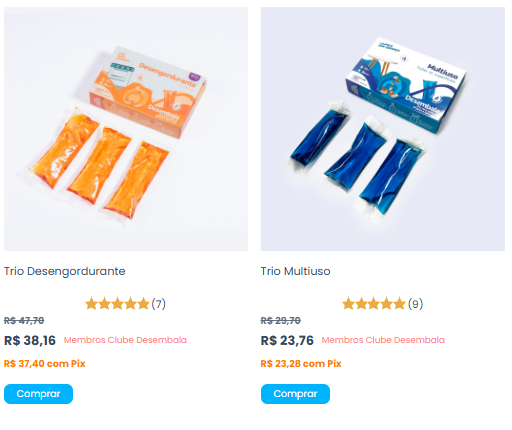Click third star of Trio Multiuso rating
This screenshot has height=430, width=512.
tap(374, 304)
